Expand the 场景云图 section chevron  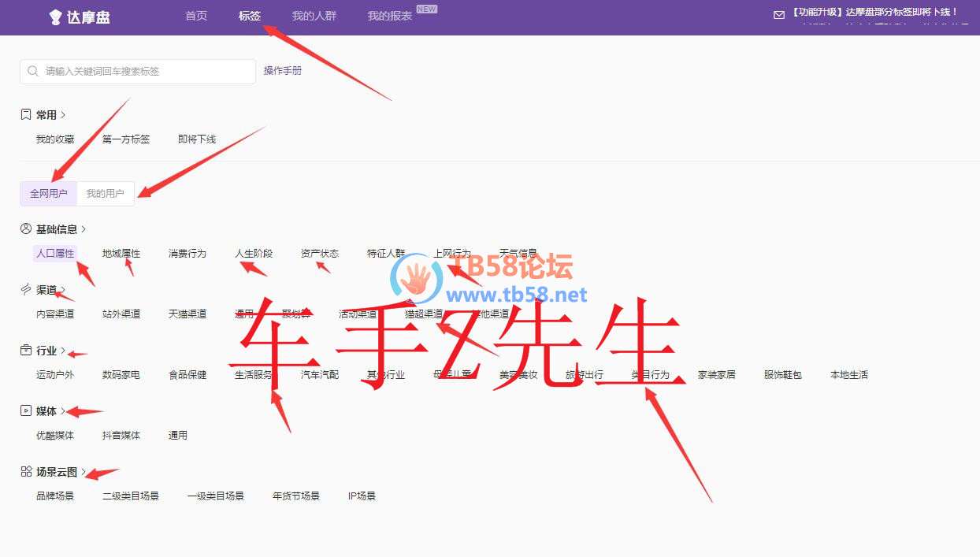click(84, 472)
